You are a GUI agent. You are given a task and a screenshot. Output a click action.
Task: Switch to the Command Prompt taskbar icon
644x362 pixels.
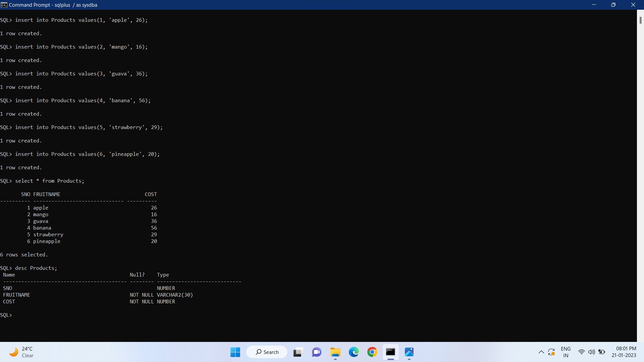(390, 352)
